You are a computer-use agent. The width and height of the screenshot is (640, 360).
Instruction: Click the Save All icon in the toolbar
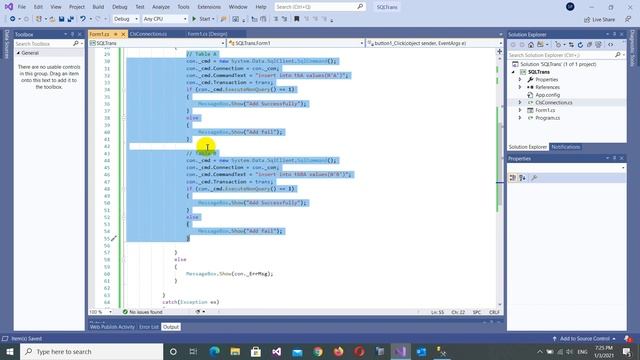[71, 19]
